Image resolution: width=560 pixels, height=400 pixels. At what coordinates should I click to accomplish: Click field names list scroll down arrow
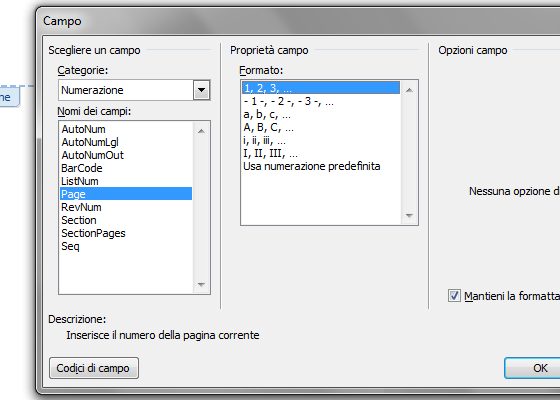(x=201, y=285)
